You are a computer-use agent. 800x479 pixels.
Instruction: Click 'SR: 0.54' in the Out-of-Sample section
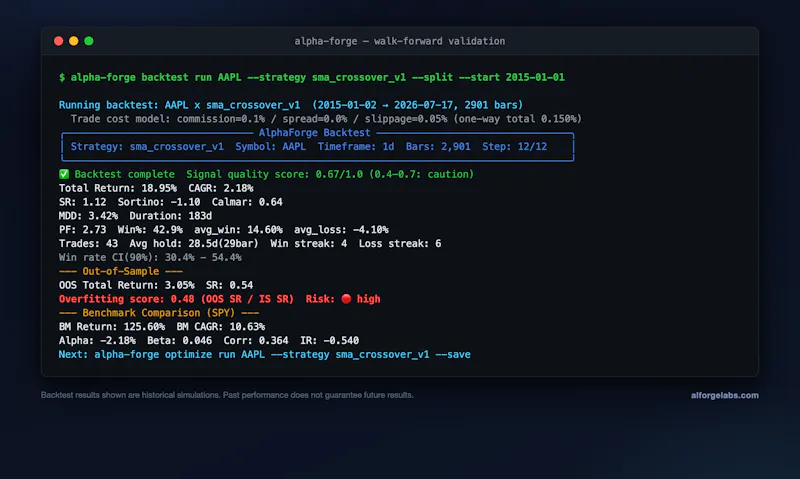[x=230, y=285]
